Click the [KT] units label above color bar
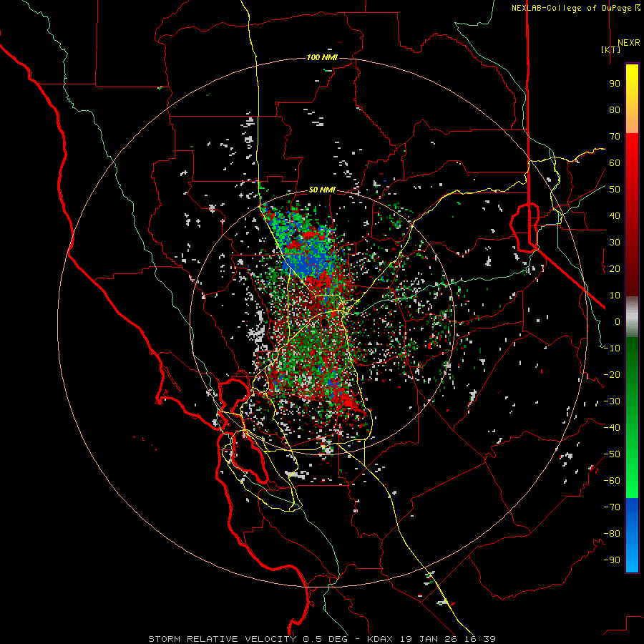The image size is (644, 644). [611, 49]
